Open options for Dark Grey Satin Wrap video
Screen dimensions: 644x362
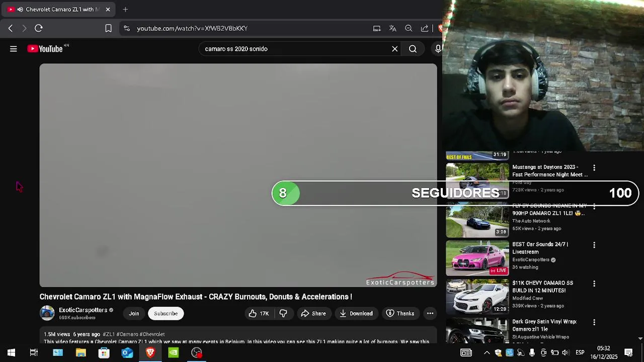coord(594,322)
